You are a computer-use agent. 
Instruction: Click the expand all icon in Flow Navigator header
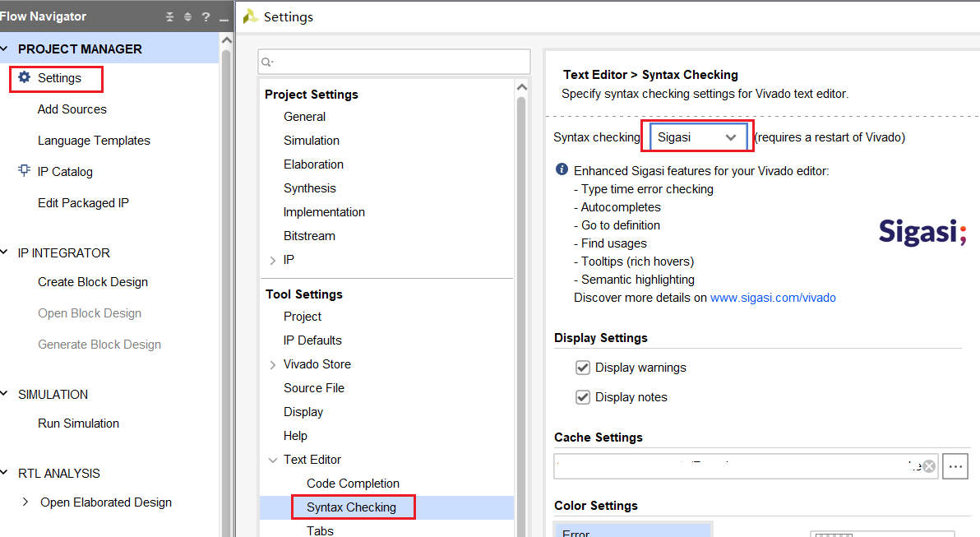click(187, 17)
